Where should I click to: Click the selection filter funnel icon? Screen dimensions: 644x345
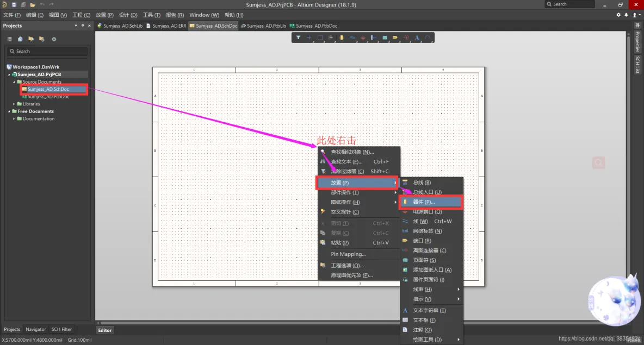[298, 37]
